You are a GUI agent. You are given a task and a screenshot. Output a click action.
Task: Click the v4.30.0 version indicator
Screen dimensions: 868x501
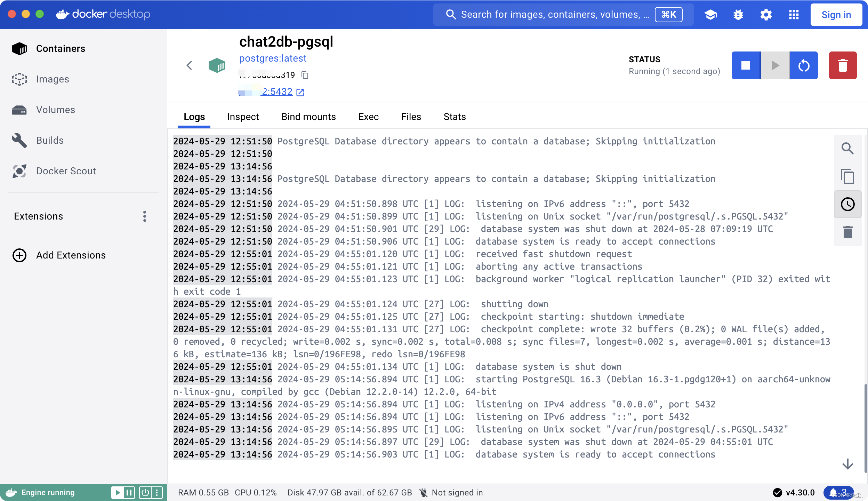tap(794, 493)
